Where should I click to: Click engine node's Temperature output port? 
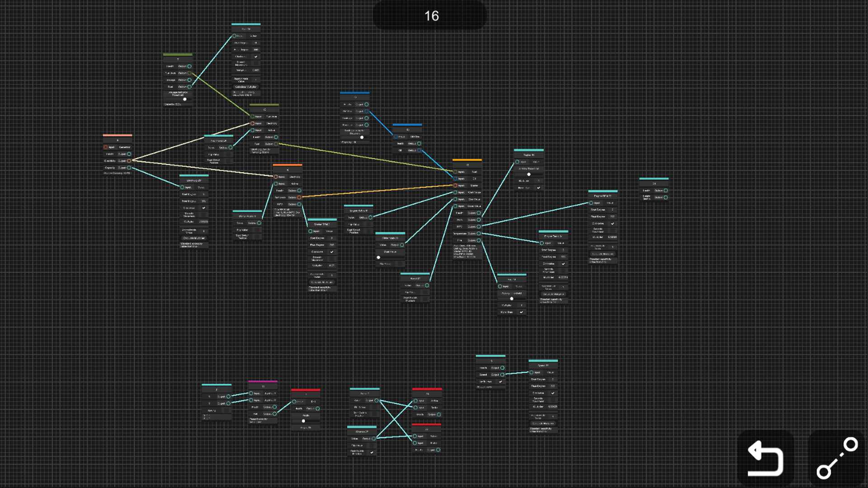point(479,234)
